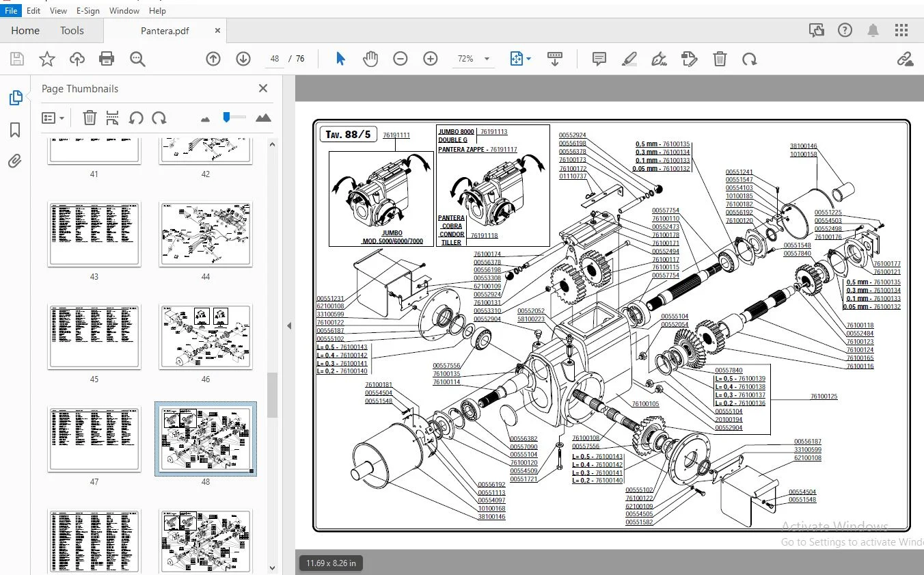Rotate the selected page counterclockwise

(136, 118)
